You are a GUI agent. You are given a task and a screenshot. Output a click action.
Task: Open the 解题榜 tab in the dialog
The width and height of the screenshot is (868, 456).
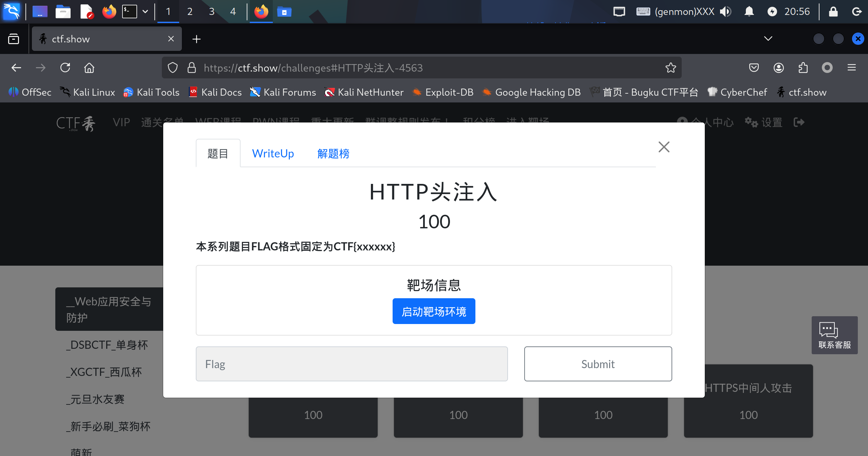pos(333,153)
